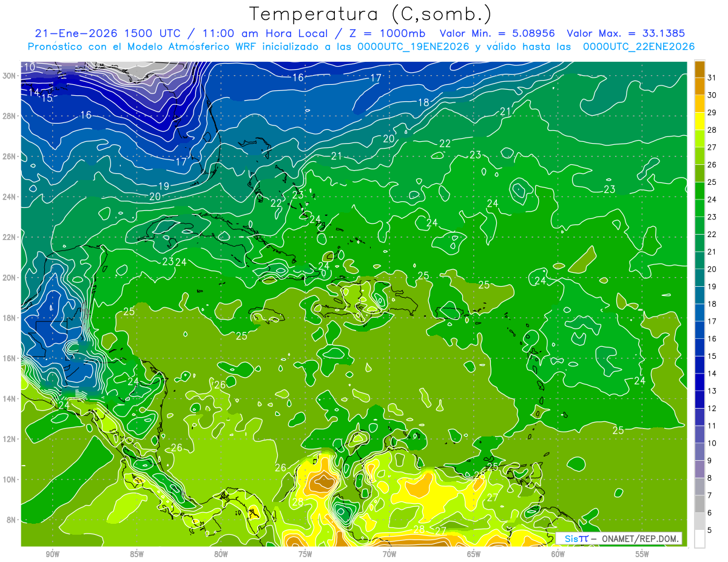Viewport: 728px width, 562px height.
Task: Click the 'Temperatura (C,somb.)' map title
Action: coord(371,14)
